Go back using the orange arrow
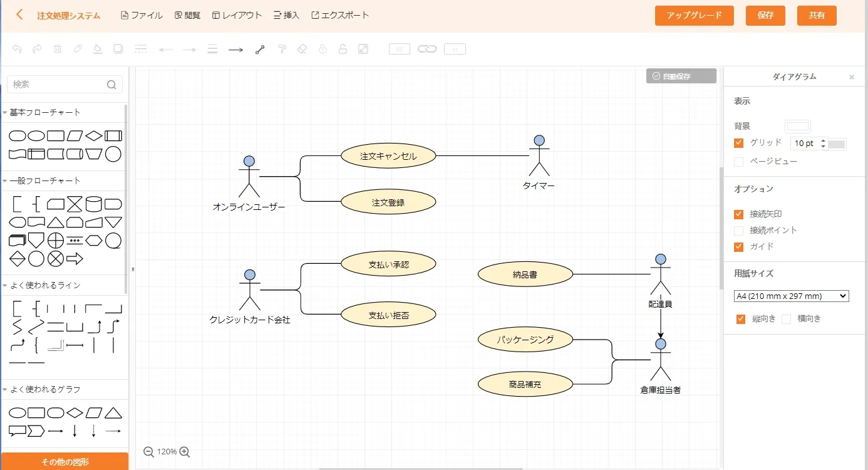The width and height of the screenshot is (868, 470). tap(19, 14)
